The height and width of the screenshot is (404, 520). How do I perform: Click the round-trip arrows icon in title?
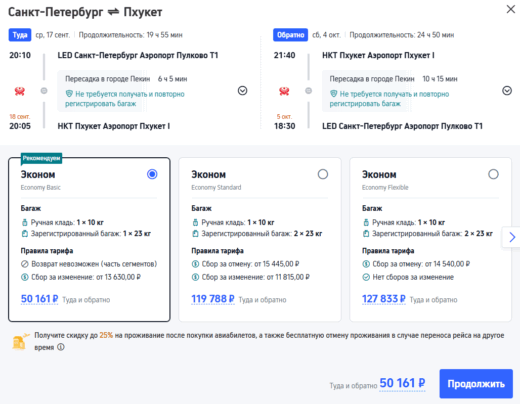(x=113, y=12)
